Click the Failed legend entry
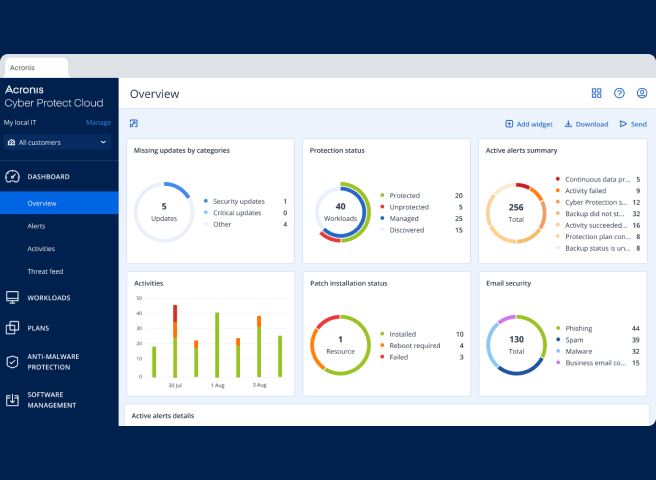The width and height of the screenshot is (656, 480). [x=422, y=357]
